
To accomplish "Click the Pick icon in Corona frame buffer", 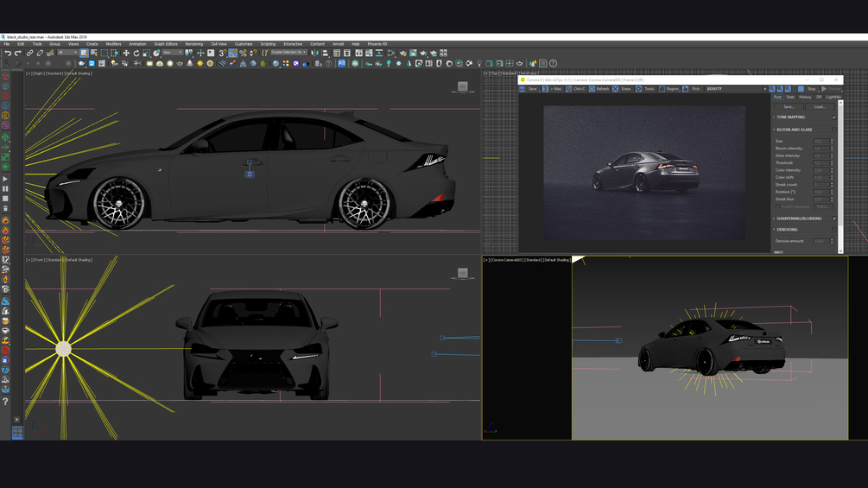I will pos(686,89).
